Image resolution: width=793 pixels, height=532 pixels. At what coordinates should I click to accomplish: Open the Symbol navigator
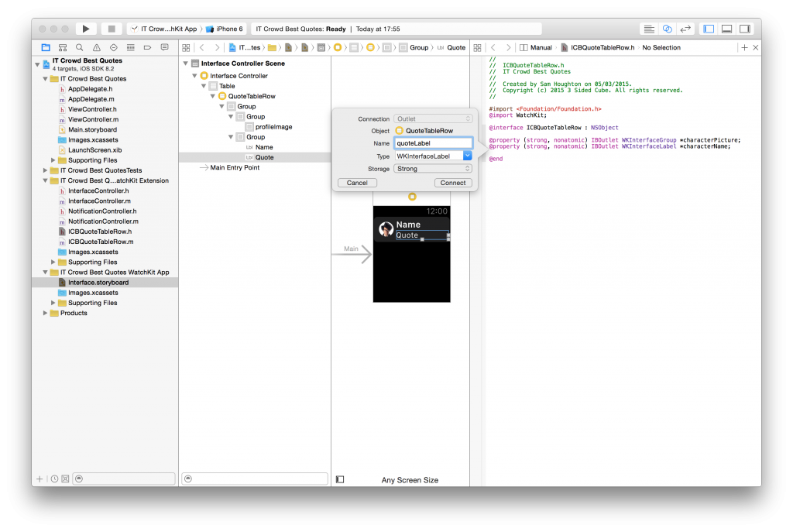point(63,47)
